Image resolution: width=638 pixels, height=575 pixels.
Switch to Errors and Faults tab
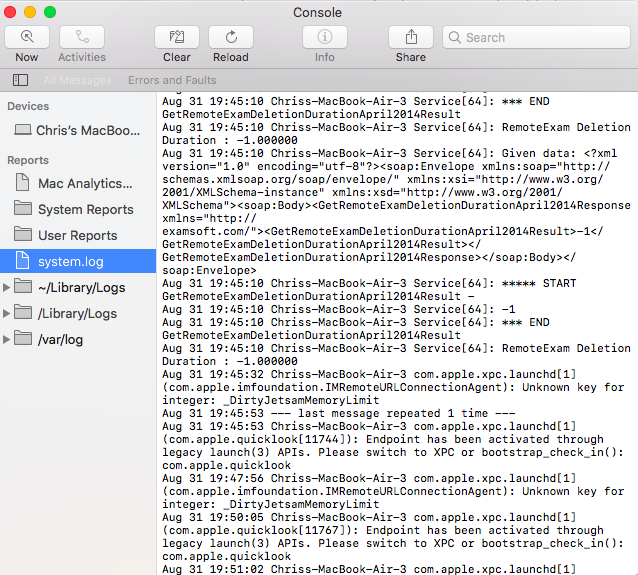tap(172, 80)
